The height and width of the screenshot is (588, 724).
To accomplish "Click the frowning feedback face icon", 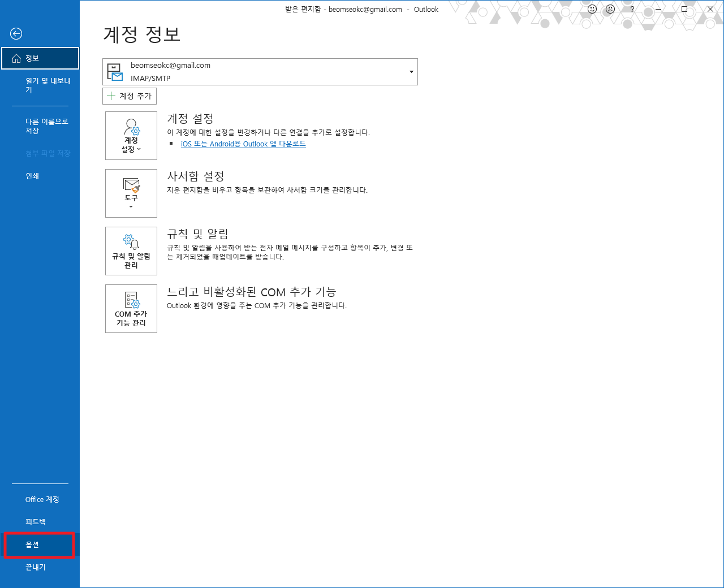I will coord(610,9).
